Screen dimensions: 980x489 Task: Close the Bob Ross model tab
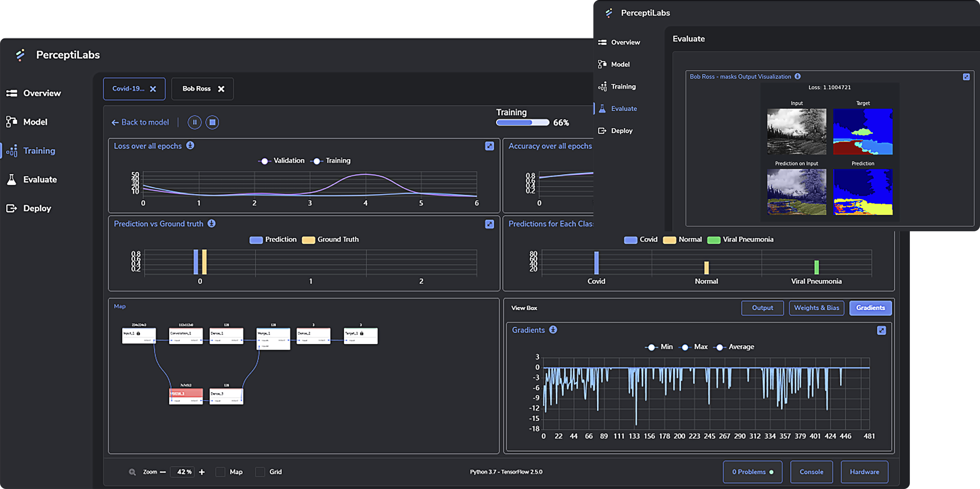(x=221, y=89)
